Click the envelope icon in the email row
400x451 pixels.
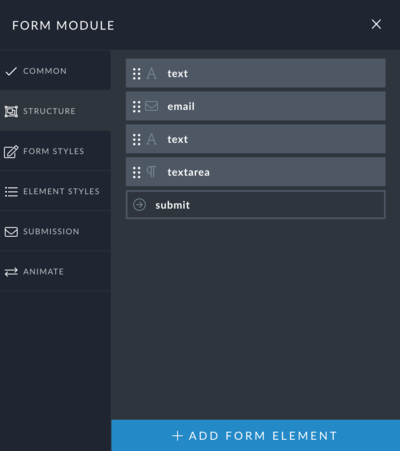[x=152, y=106]
